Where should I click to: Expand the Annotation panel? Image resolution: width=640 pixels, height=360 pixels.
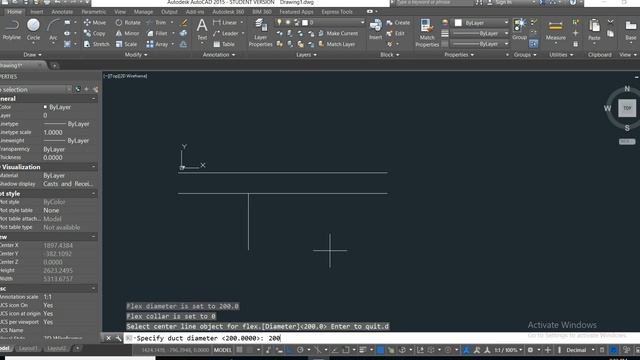219,55
